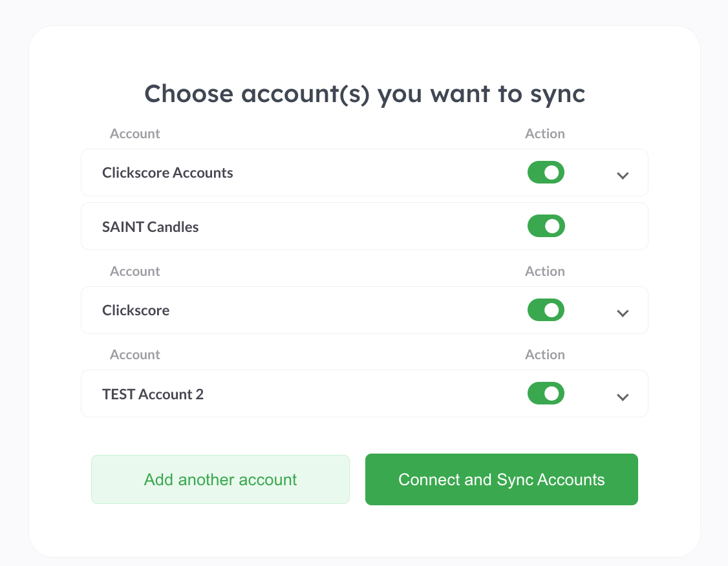The image size is (728, 566).
Task: Select the Clickscore account name text
Action: (136, 310)
